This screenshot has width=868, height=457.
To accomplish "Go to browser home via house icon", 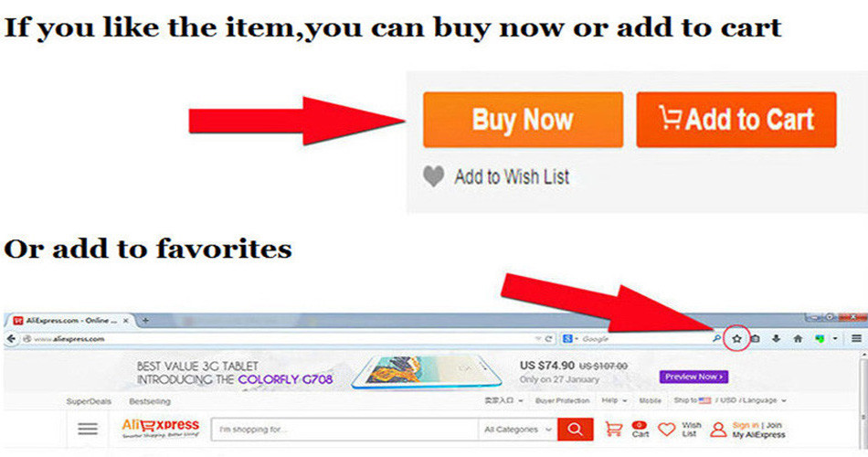I will tap(798, 338).
